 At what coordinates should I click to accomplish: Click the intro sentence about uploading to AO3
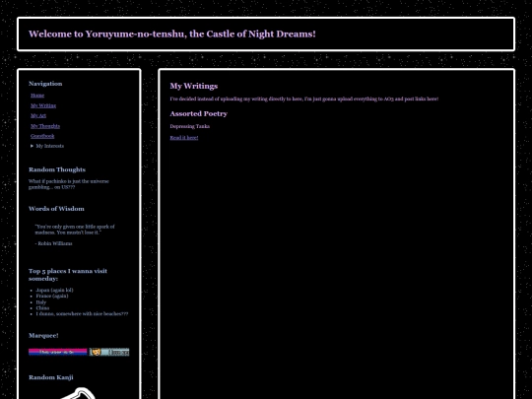click(x=304, y=100)
